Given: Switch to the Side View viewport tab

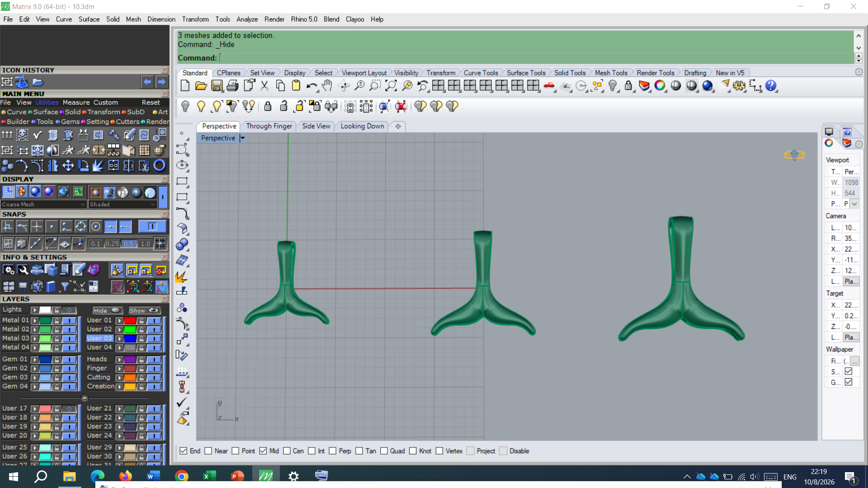Looking at the screenshot, I should click(316, 126).
